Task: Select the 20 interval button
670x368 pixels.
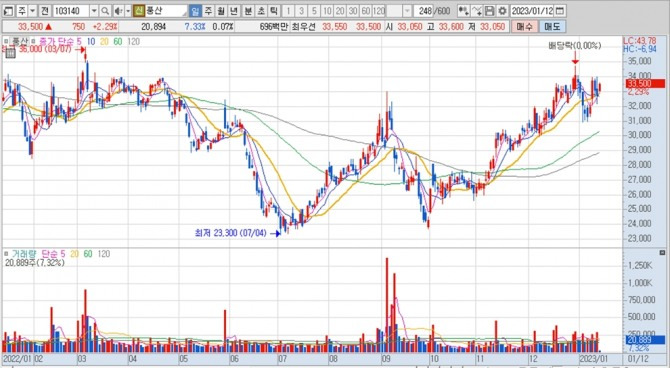Action: click(340, 11)
